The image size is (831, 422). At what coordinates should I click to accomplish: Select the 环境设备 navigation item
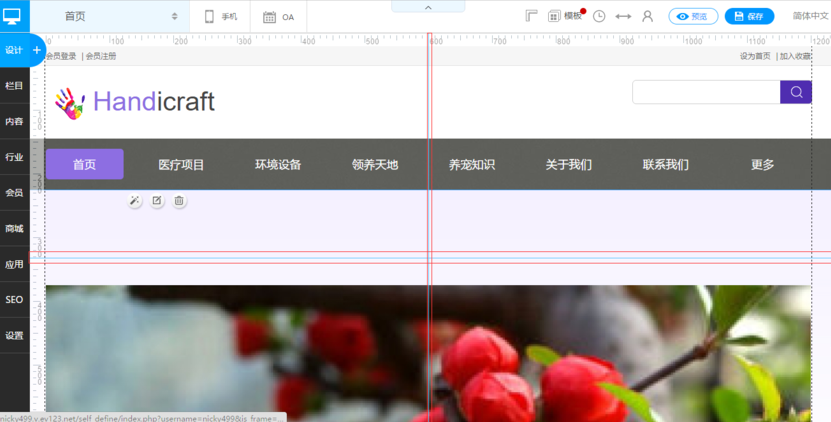point(278,165)
